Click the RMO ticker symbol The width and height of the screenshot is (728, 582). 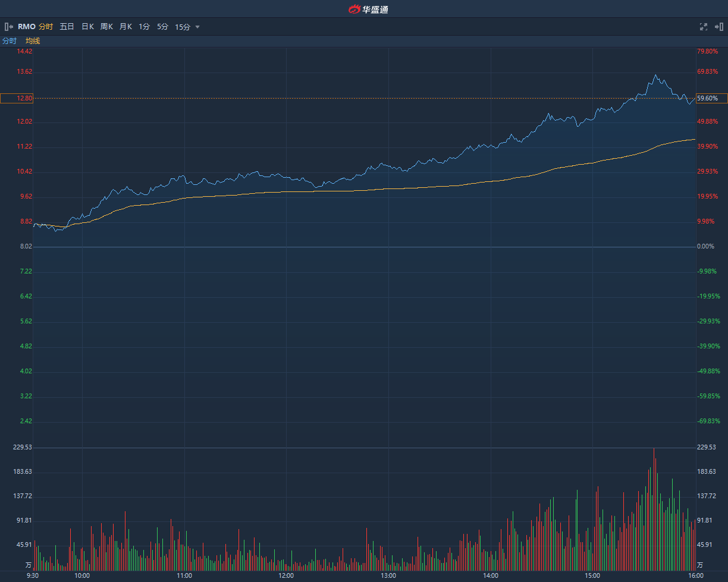[27, 27]
